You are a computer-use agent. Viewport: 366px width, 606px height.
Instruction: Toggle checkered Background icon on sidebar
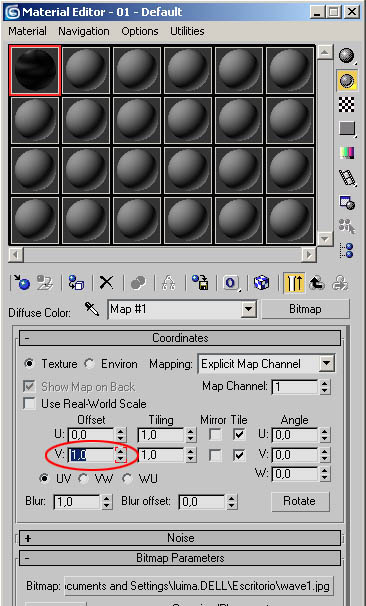(347, 104)
